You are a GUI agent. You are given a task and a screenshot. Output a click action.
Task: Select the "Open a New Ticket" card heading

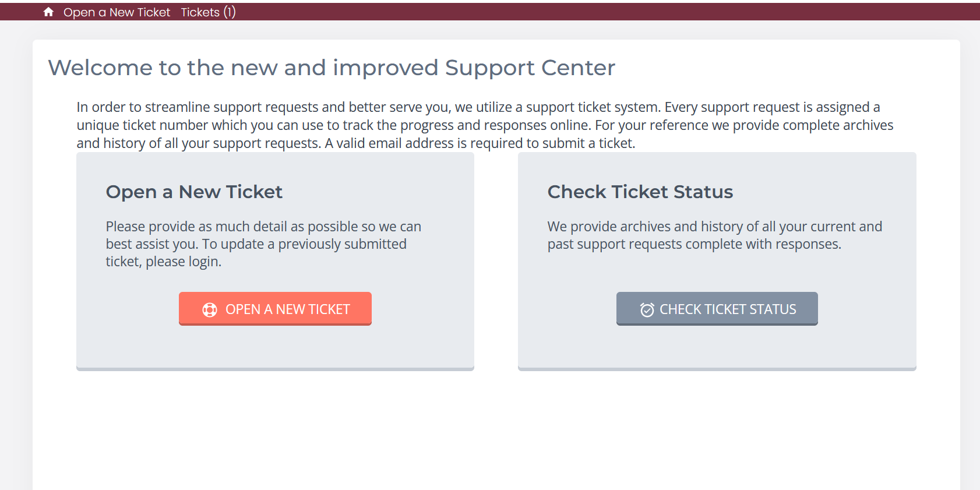194,192
